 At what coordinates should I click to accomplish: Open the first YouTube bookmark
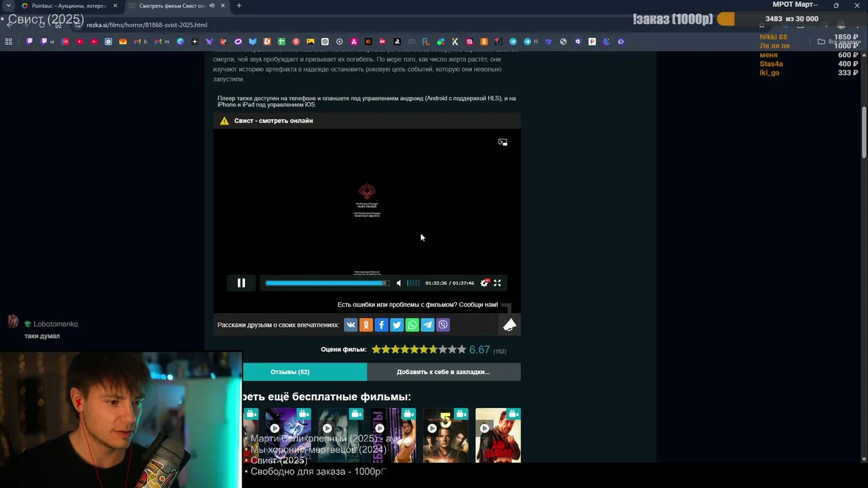79,41
